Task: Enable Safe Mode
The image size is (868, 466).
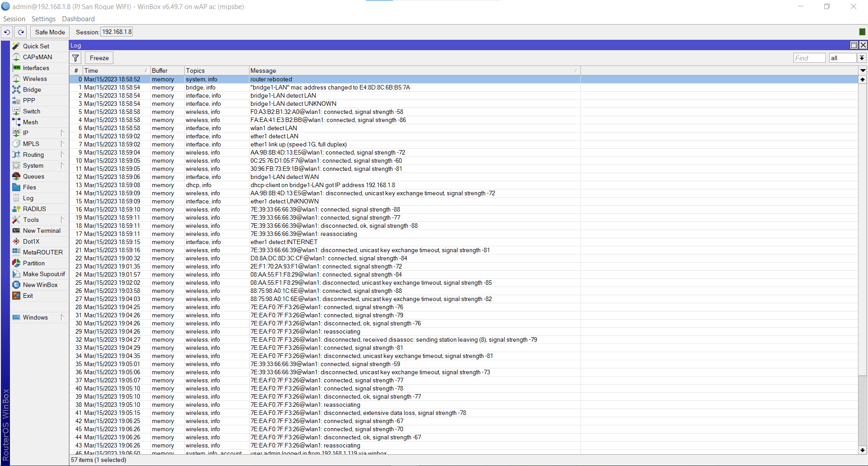Action: pyautogui.click(x=49, y=32)
